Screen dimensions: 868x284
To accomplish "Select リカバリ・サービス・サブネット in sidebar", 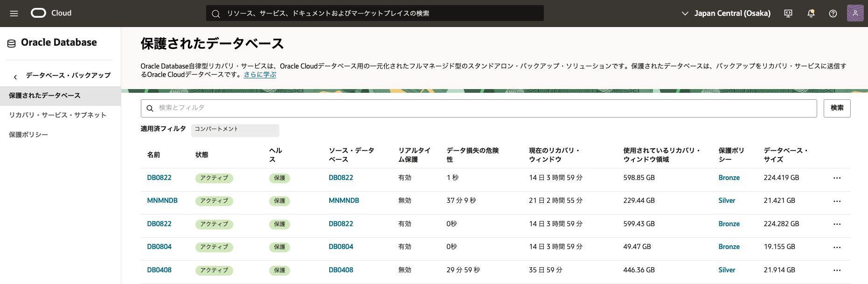I will point(58,115).
